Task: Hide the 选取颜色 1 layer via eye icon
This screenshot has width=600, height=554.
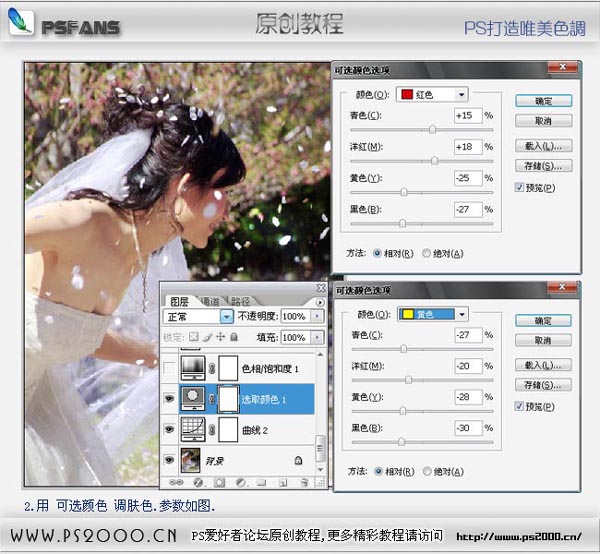Action: pyautogui.click(x=169, y=399)
